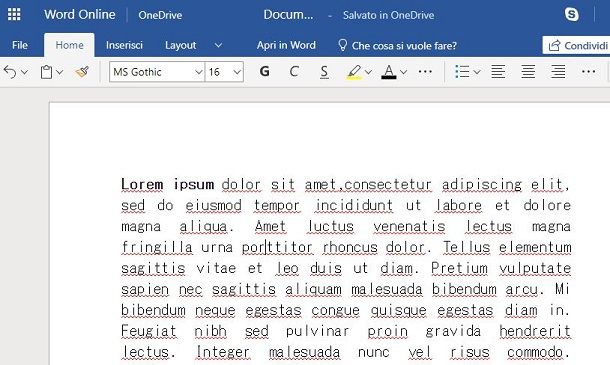Toggle bold formatting (G button)
This screenshot has width=610, height=365.
pyautogui.click(x=265, y=72)
